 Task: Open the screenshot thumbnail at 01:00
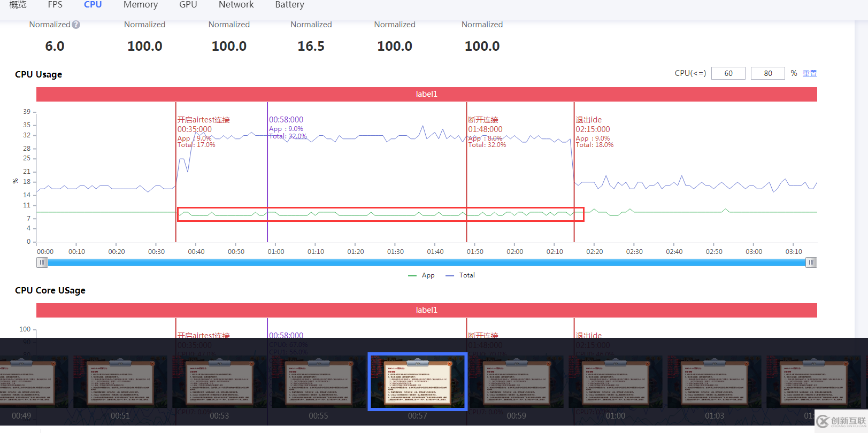(x=616, y=382)
